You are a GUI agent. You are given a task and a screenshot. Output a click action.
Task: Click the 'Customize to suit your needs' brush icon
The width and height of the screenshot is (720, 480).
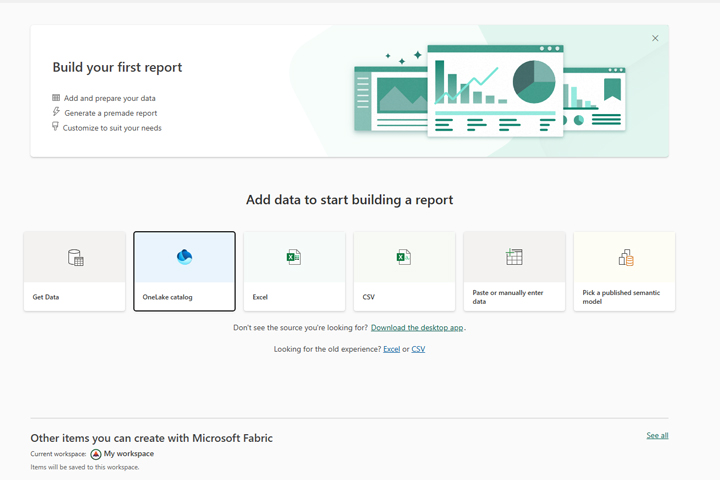pos(56,128)
